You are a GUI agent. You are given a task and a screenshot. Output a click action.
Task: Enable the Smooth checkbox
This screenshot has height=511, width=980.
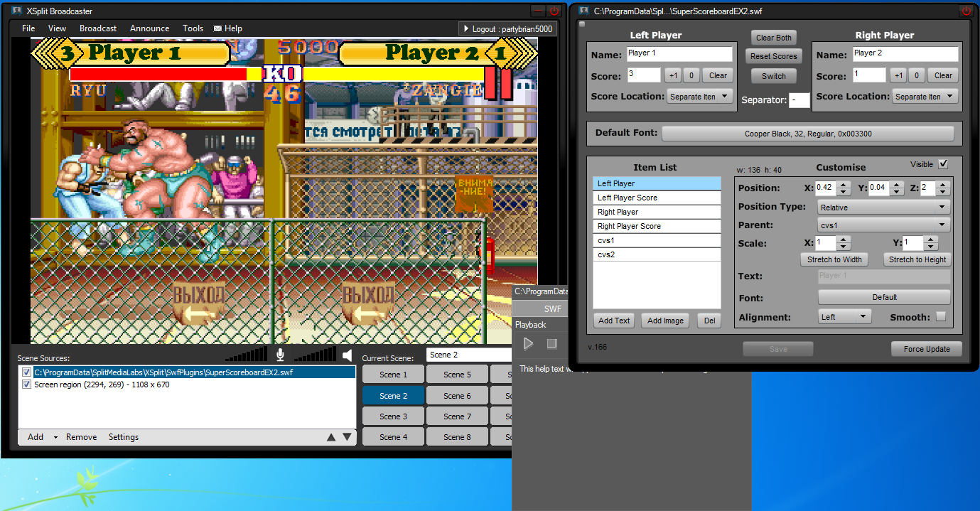pyautogui.click(x=941, y=317)
